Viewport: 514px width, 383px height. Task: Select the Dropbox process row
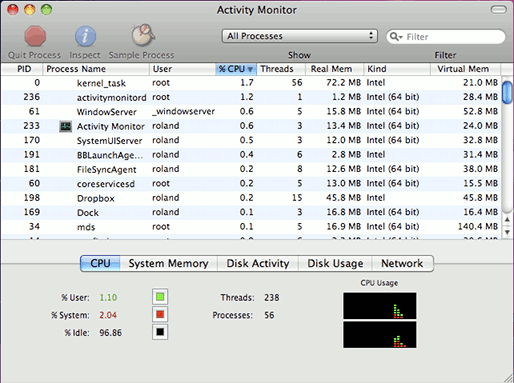251,198
